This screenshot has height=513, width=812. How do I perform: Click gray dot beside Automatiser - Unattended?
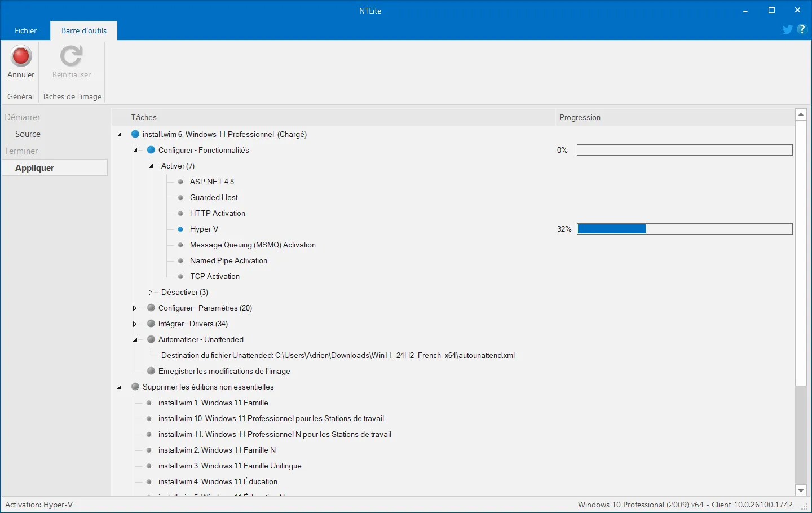click(151, 339)
